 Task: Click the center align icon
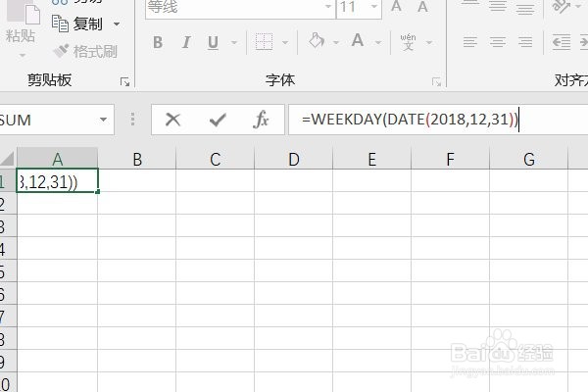(x=497, y=41)
